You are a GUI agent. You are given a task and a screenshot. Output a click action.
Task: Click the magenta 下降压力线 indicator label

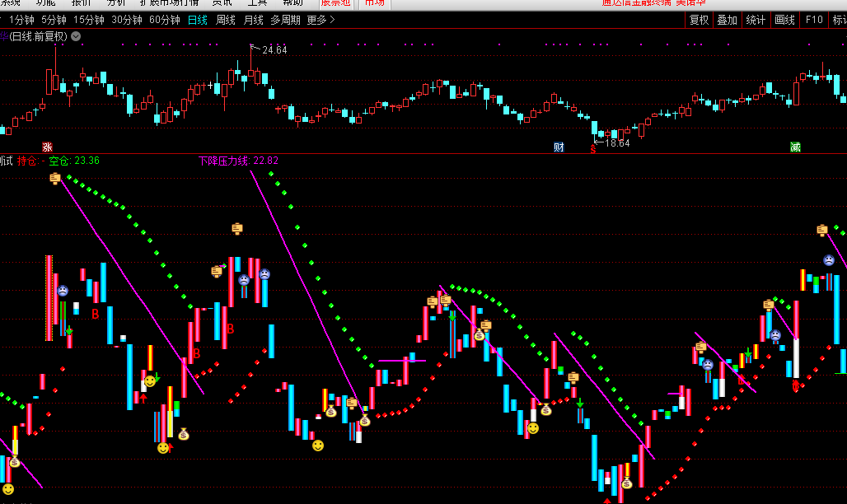[238, 161]
